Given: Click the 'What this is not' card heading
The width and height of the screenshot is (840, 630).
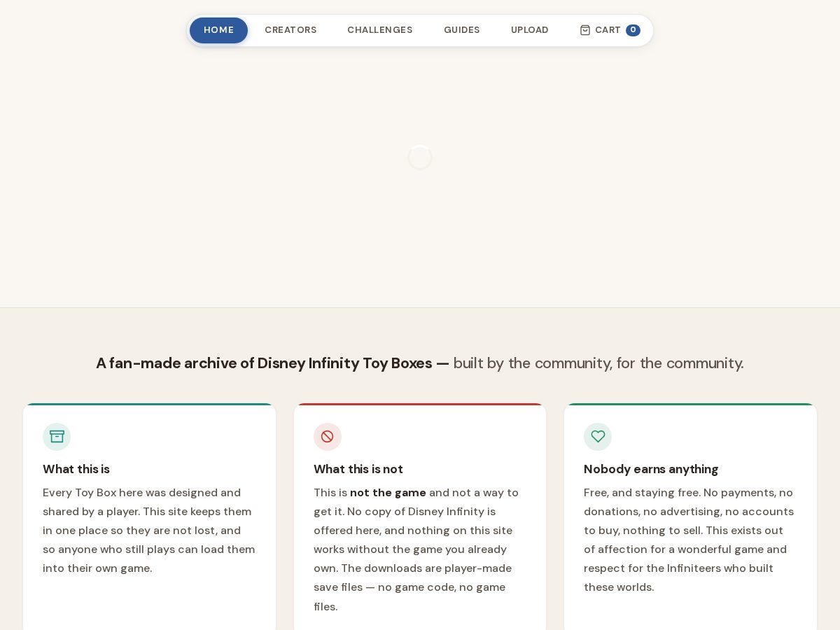Looking at the screenshot, I should pyautogui.click(x=358, y=469).
